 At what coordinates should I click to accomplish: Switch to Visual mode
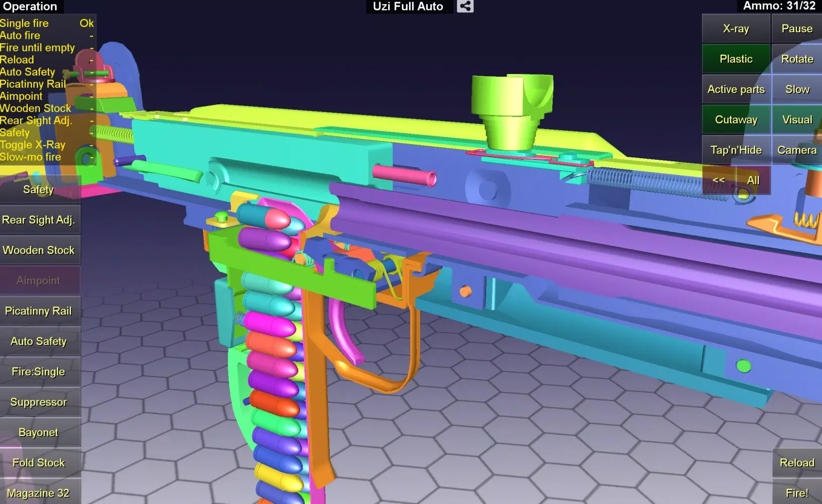[796, 119]
